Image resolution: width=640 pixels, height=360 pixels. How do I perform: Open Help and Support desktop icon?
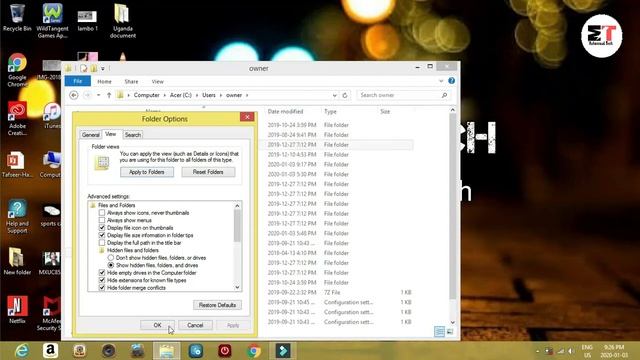[x=17, y=217]
